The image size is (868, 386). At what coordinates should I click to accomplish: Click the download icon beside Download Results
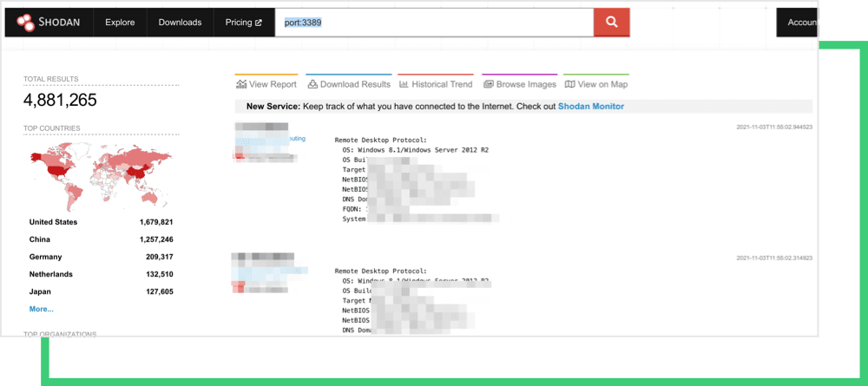(312, 84)
